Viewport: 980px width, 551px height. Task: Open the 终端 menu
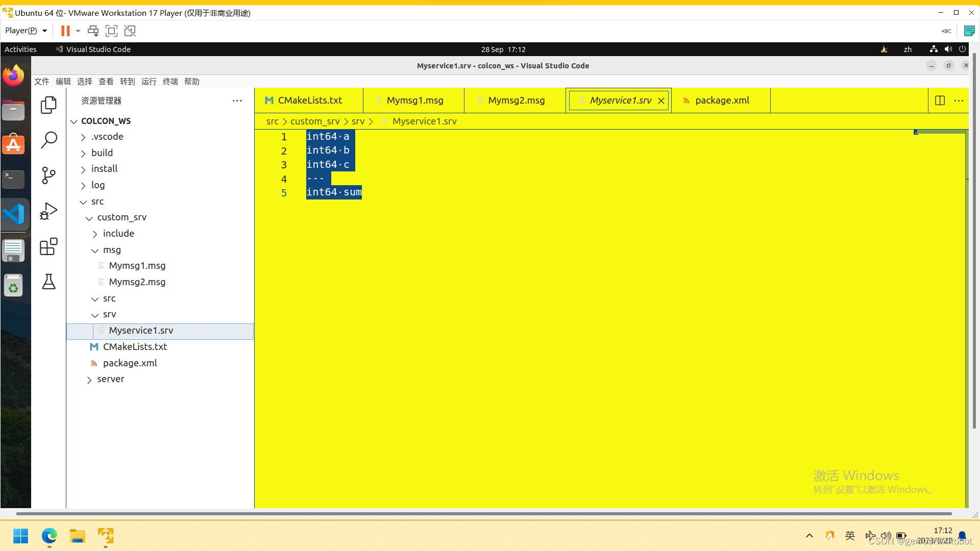(170, 82)
